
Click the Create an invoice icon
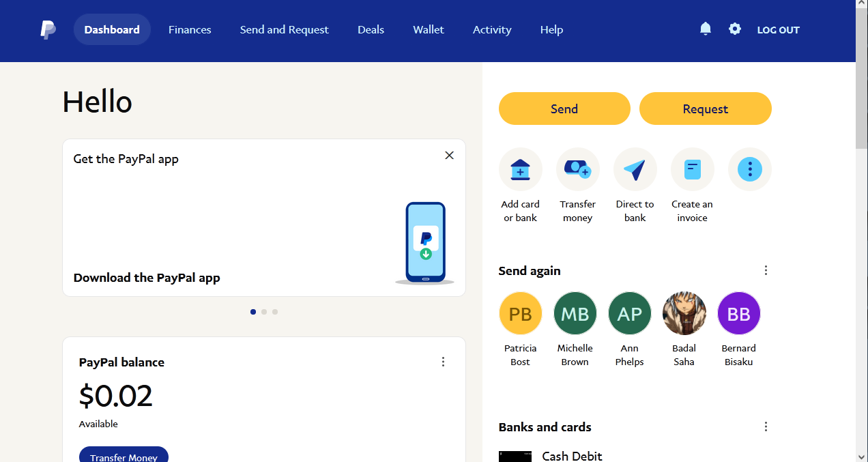point(693,169)
